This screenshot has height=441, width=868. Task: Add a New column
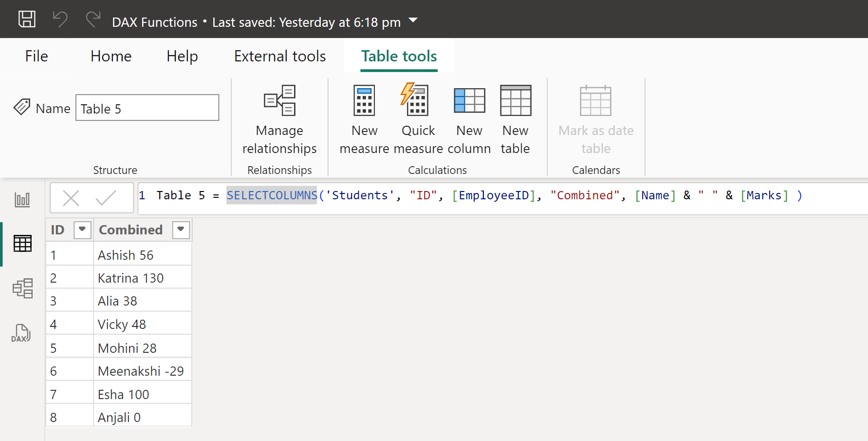[x=469, y=120]
